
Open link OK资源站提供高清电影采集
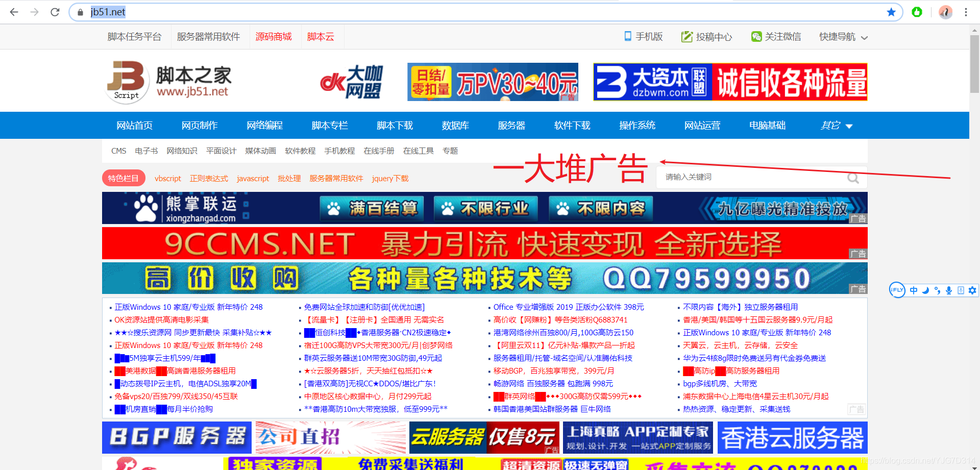click(162, 320)
